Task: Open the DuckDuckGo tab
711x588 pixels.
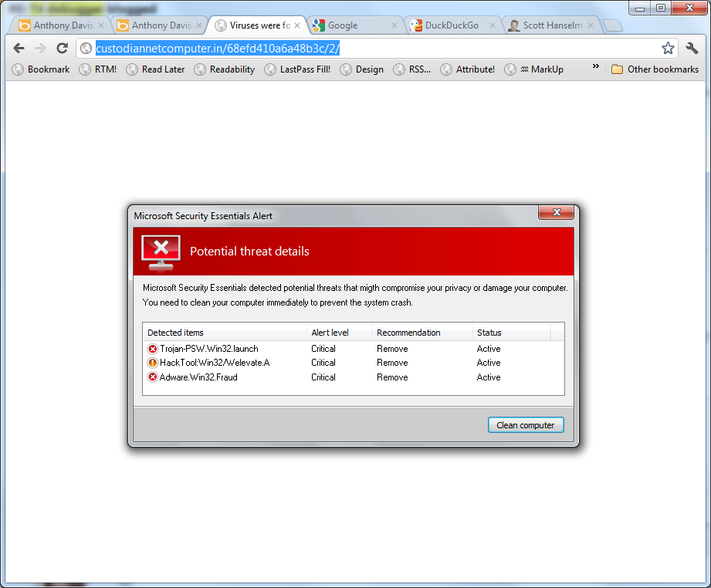Action: 453,25
